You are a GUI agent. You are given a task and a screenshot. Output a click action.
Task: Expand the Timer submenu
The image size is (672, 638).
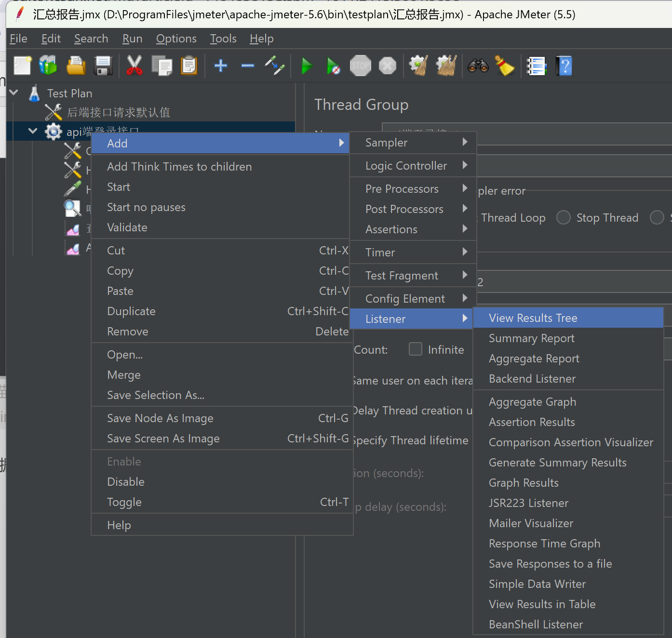click(413, 253)
